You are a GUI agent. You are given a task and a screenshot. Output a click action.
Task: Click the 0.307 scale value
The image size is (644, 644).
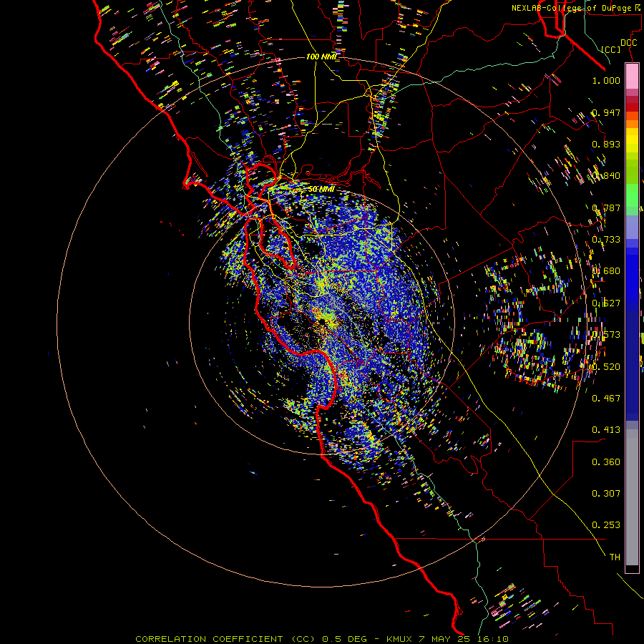click(606, 494)
